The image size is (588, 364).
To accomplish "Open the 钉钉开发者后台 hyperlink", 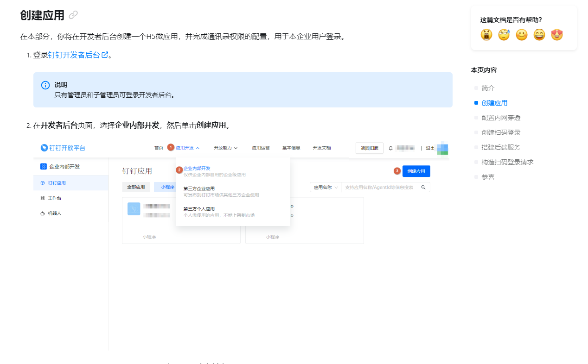I will 74,55.
